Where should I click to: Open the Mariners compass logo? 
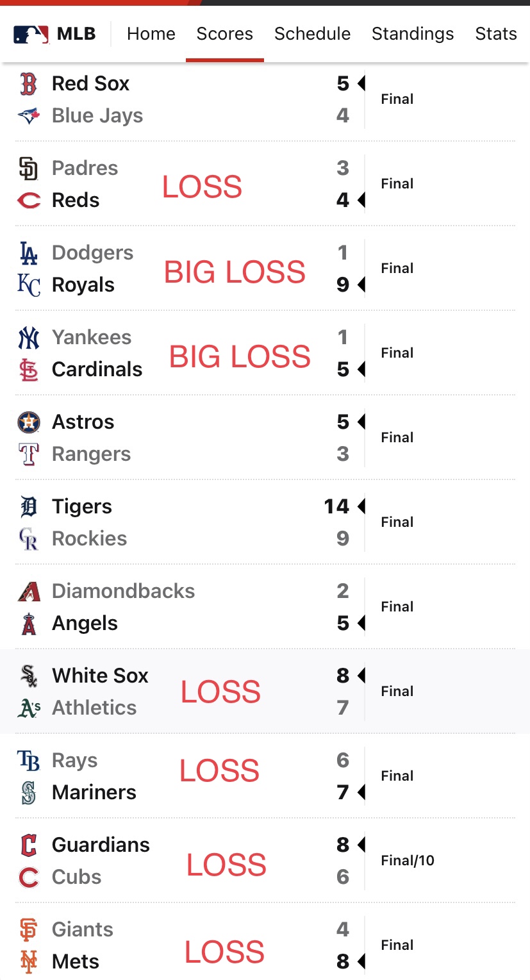click(29, 793)
